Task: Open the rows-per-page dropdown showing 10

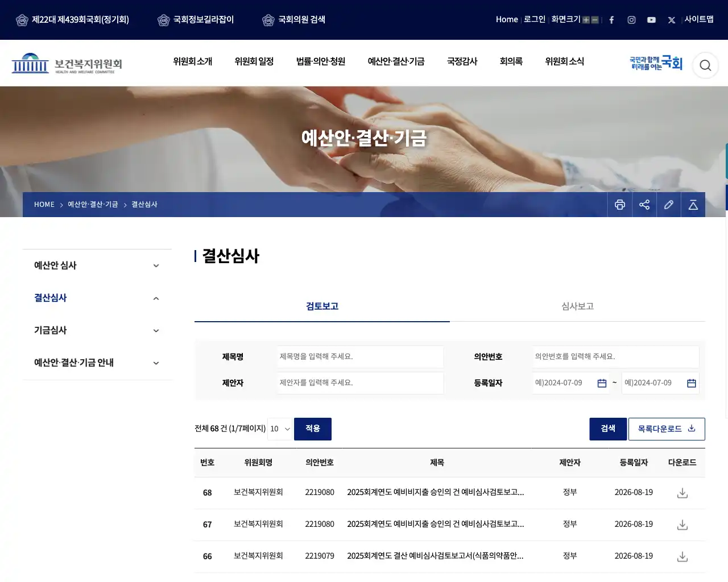Action: coord(280,429)
